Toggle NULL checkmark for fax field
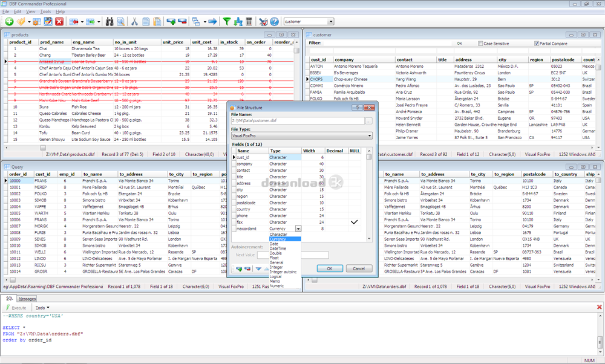The width and height of the screenshot is (605, 364). [354, 222]
